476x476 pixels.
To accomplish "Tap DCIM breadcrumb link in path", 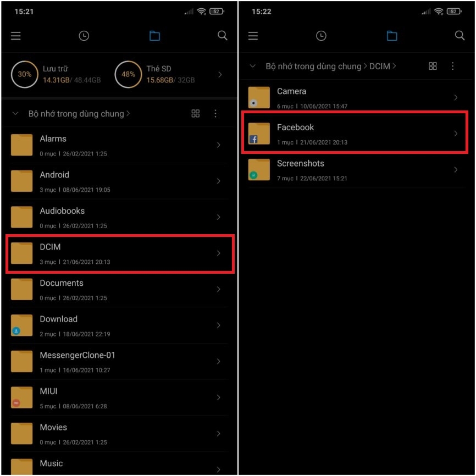I will click(x=379, y=66).
